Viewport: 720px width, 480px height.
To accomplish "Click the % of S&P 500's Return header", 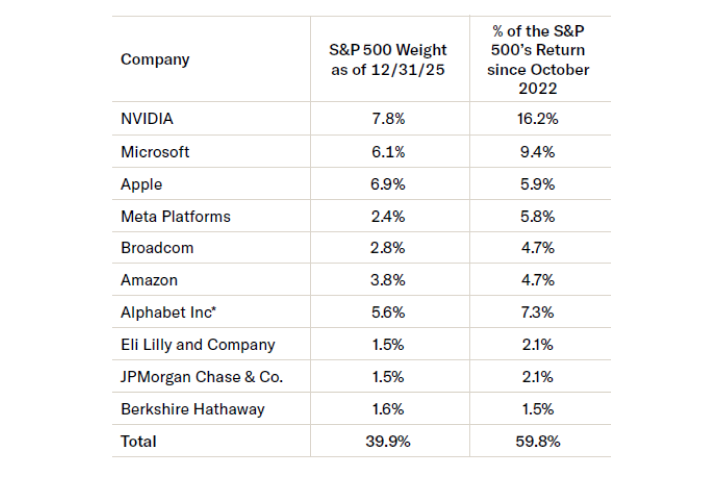I will [538, 59].
